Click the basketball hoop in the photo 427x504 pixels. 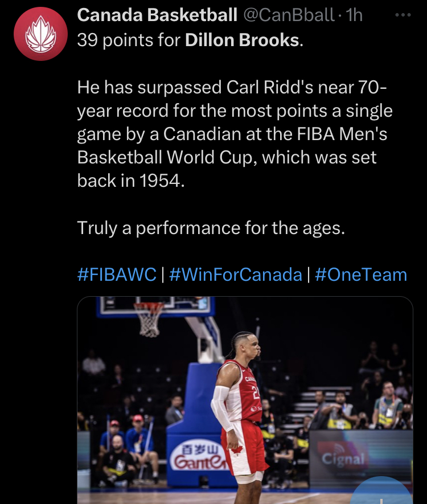[149, 319]
